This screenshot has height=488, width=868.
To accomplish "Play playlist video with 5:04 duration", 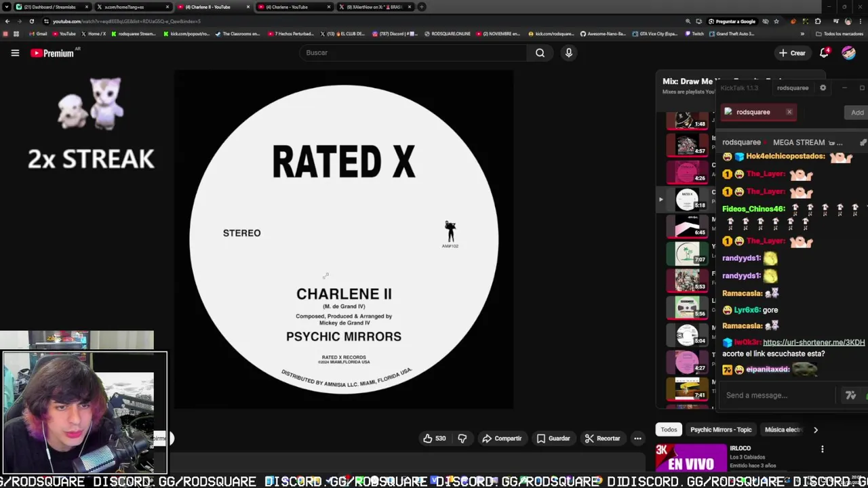I will (687, 334).
